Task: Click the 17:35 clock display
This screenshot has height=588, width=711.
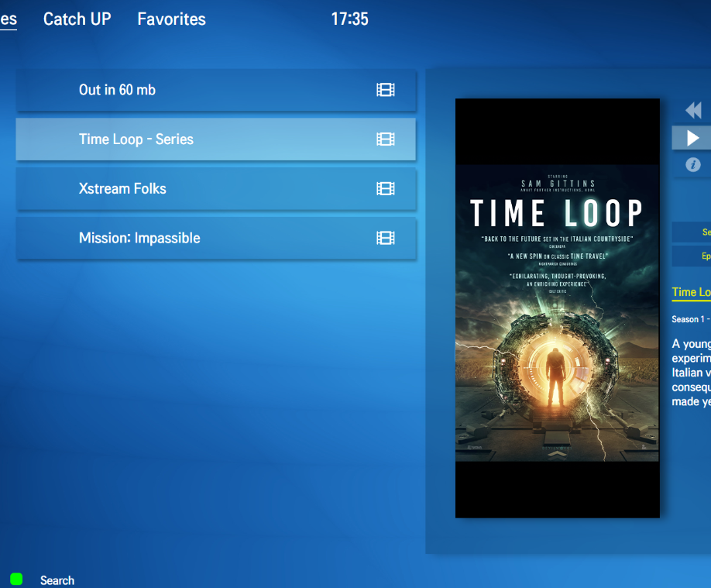Action: tap(349, 19)
